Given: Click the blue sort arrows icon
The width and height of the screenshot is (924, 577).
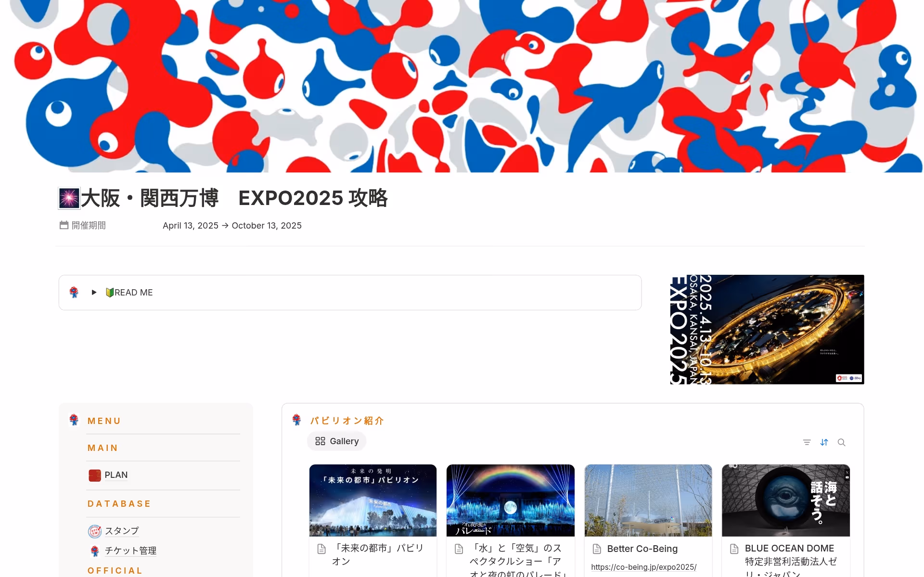Looking at the screenshot, I should pyautogui.click(x=824, y=442).
